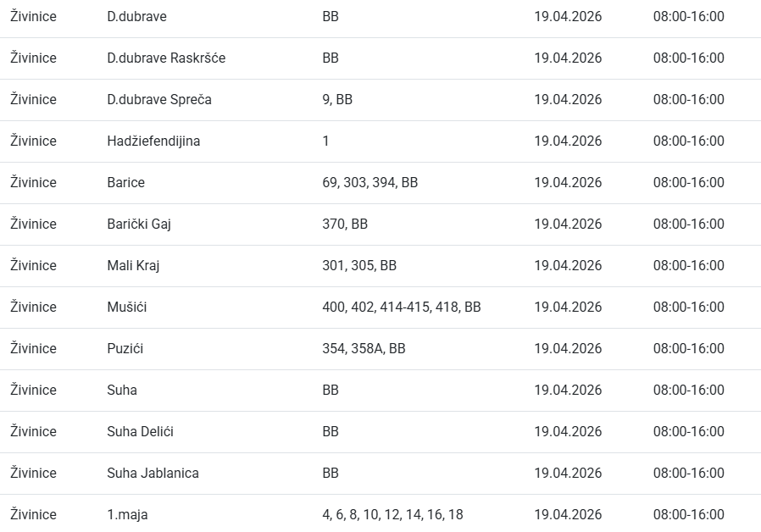Select house numbers "354, 358A, BB"
The width and height of the screenshot is (761, 532).
coord(364,349)
